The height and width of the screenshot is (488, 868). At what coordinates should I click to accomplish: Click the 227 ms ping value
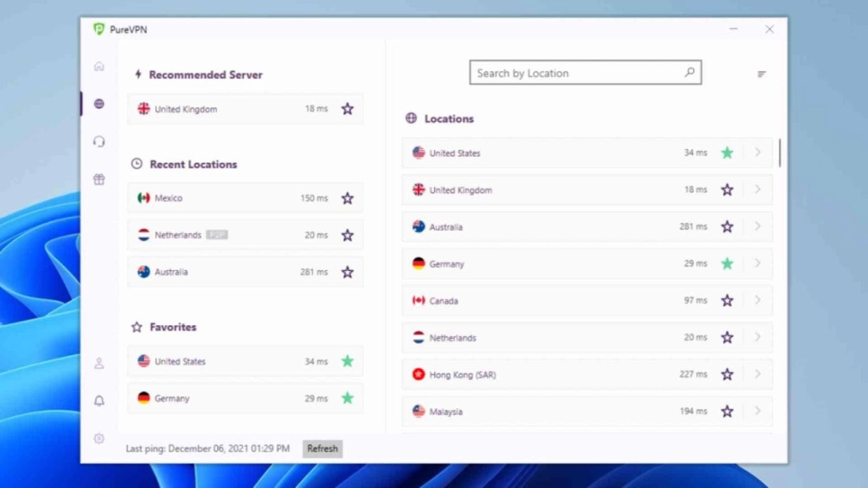[x=693, y=374]
